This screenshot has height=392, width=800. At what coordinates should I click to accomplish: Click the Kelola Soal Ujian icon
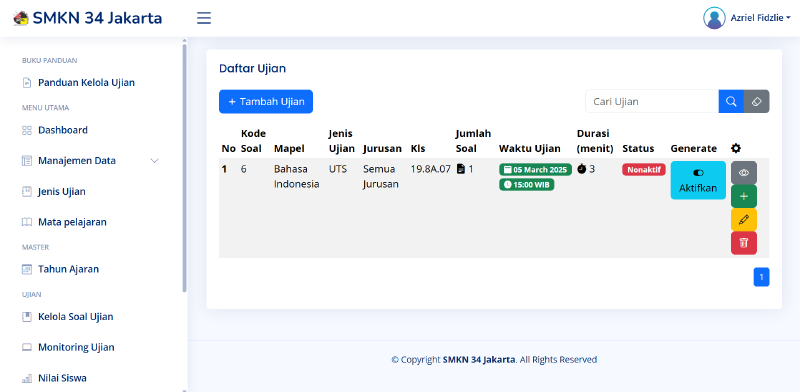(x=27, y=316)
